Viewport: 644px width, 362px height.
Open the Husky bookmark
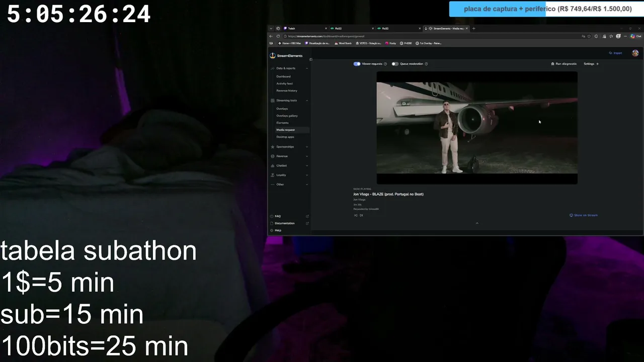(x=391, y=43)
